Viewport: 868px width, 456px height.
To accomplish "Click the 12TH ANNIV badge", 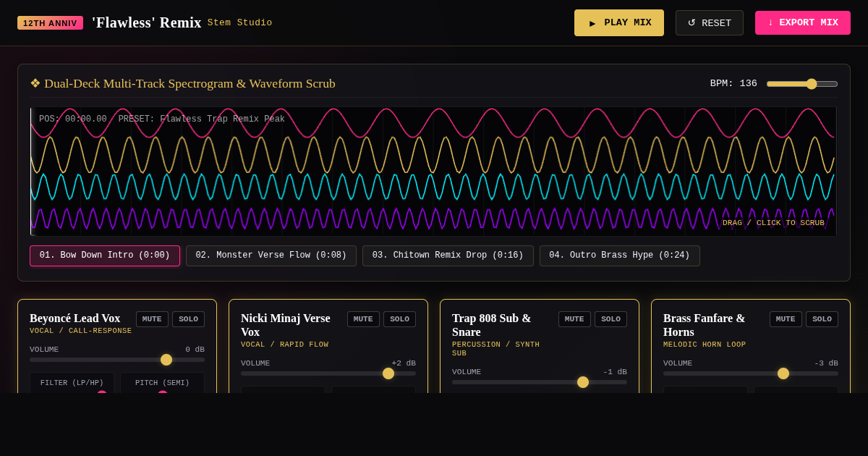I will pyautogui.click(x=50, y=23).
